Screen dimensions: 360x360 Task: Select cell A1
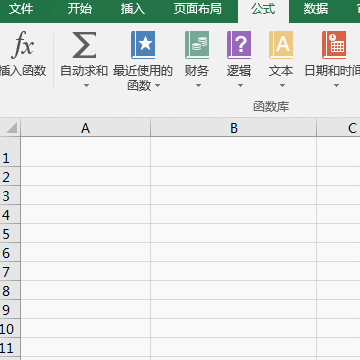pos(85,152)
